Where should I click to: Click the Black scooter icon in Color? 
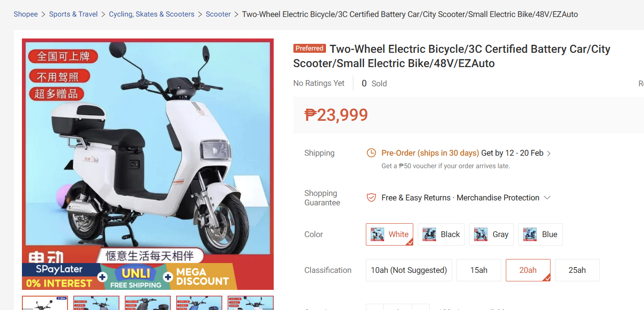coord(429,234)
